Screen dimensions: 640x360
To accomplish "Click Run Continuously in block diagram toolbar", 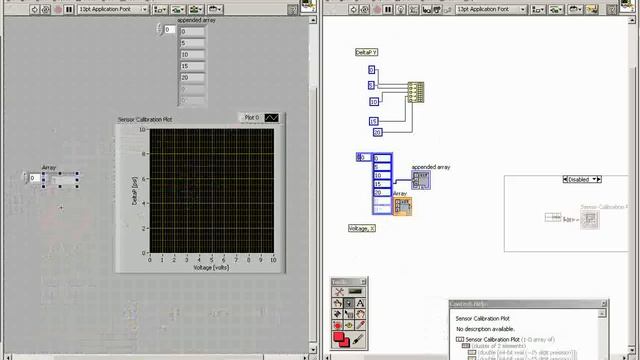I will [364, 9].
